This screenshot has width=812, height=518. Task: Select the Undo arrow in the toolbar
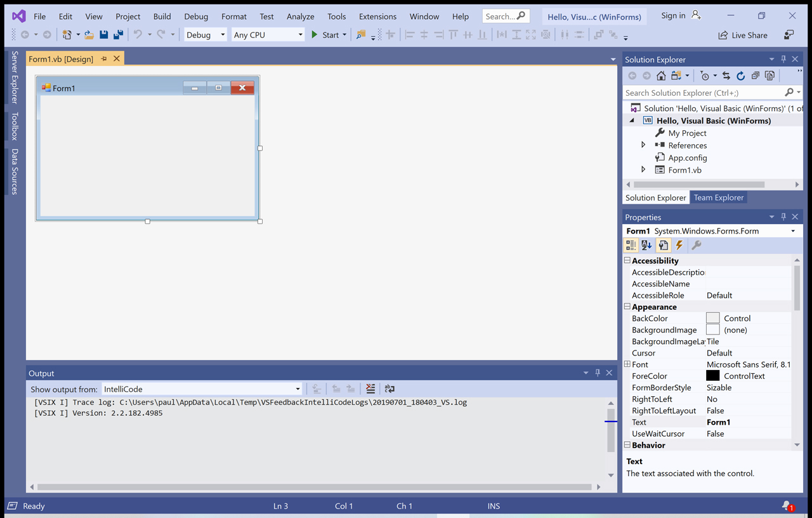pyautogui.click(x=139, y=34)
